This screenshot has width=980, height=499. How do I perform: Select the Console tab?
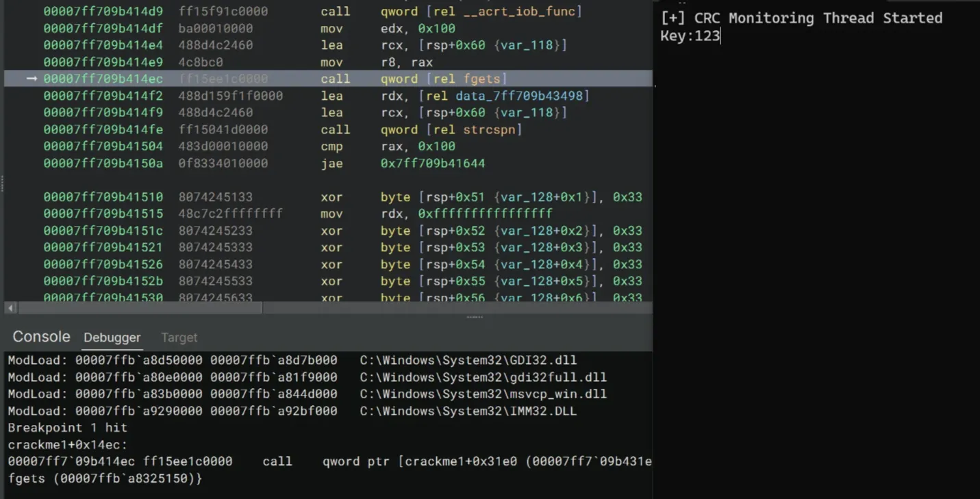pyautogui.click(x=41, y=337)
